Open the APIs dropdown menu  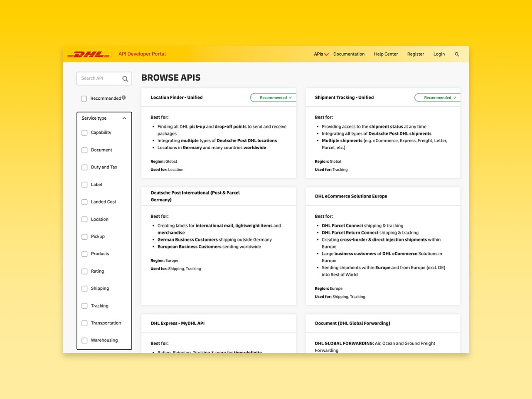[x=320, y=54]
